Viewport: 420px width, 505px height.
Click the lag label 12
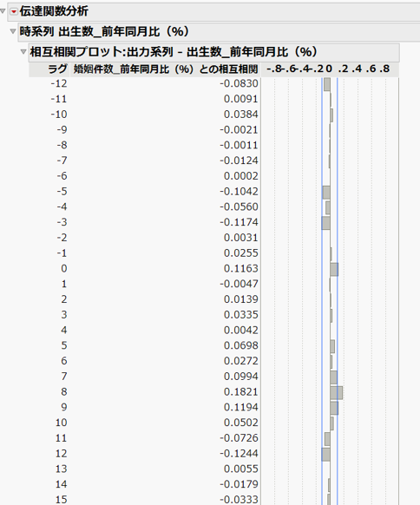click(61, 454)
